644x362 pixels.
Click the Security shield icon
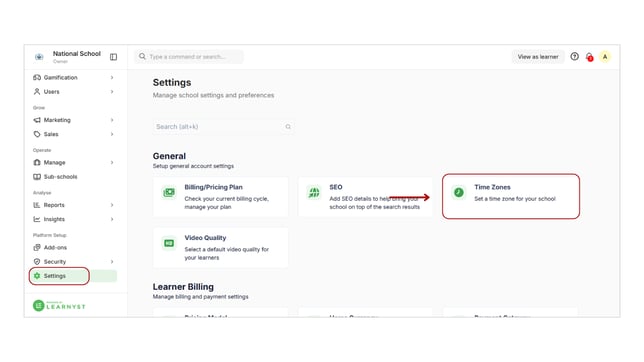tap(37, 262)
